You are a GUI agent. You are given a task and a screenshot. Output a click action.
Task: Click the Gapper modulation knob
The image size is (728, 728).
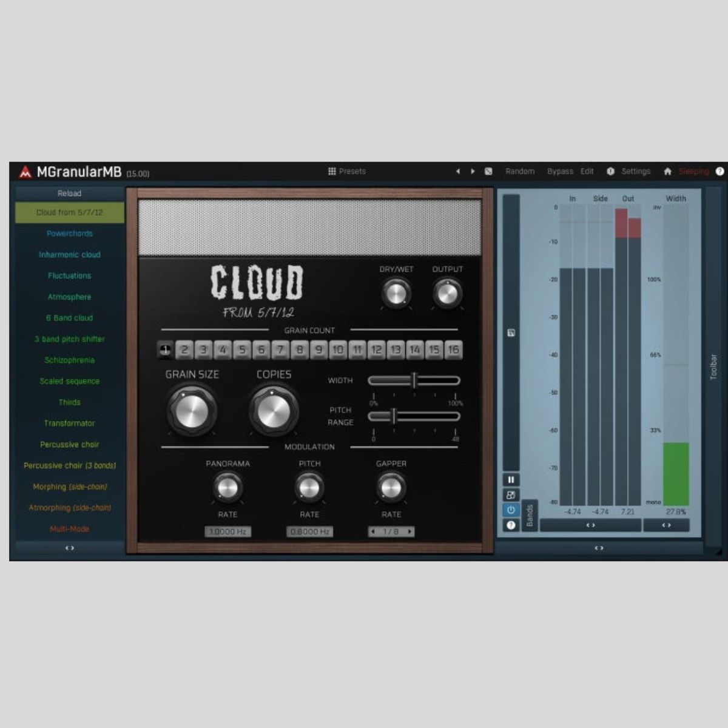coord(391,488)
